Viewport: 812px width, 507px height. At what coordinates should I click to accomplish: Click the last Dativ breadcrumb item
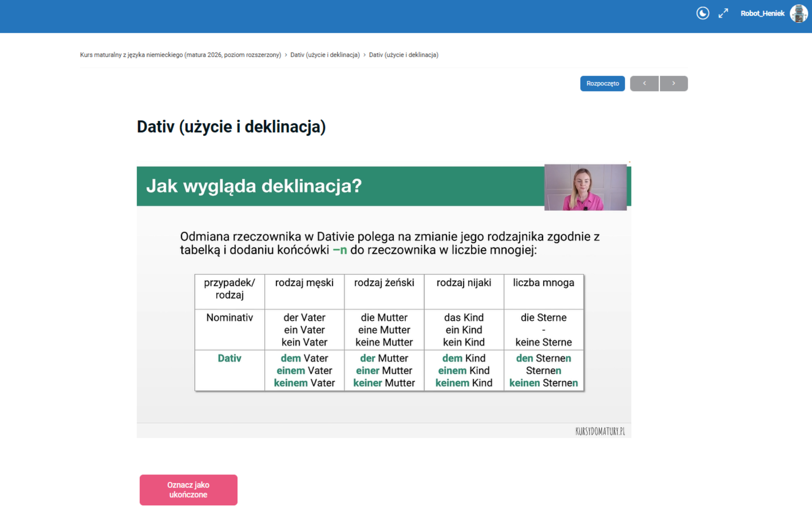(403, 55)
